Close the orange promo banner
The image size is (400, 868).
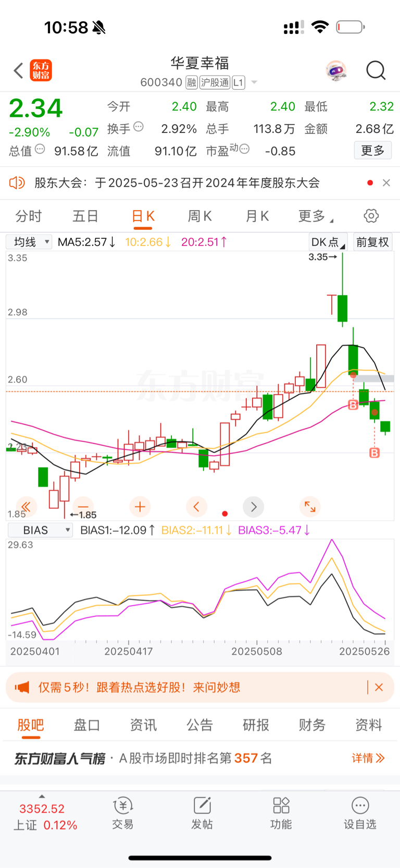tap(379, 687)
